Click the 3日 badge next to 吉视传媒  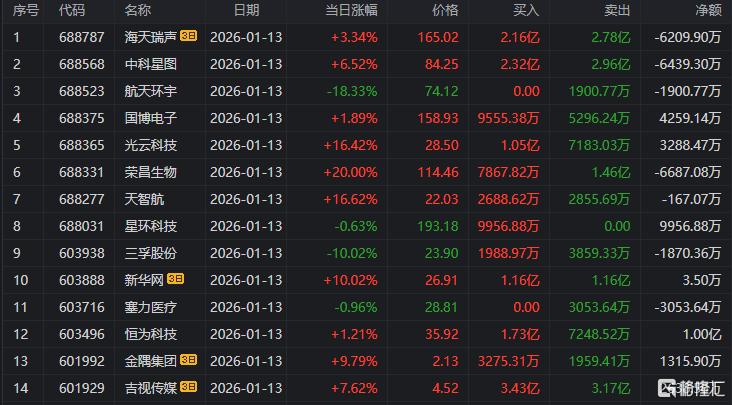[188, 387]
